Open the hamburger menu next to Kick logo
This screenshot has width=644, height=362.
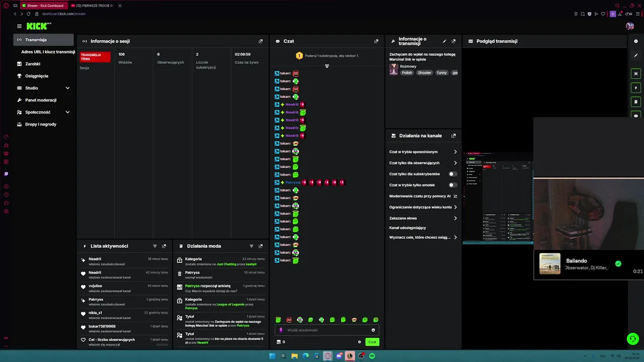(19, 26)
